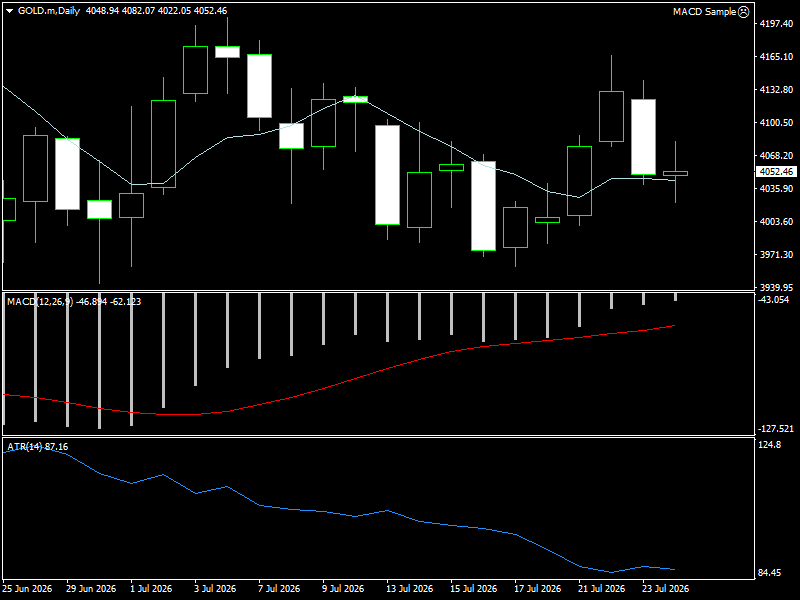Click the 84.45 ATR scale value
800x600 pixels.
tap(770, 573)
